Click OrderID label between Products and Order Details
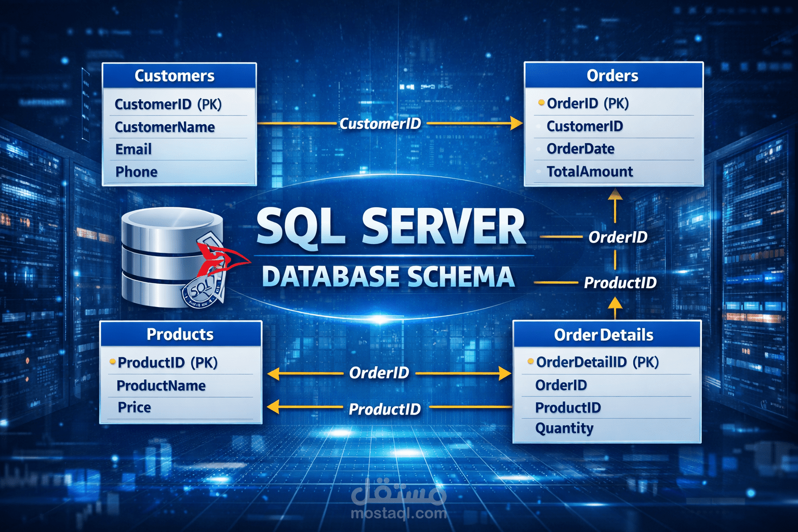This screenshot has height=532, width=798. tap(379, 373)
